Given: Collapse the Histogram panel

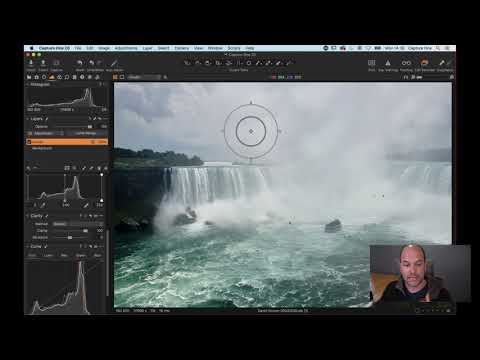Looking at the screenshot, I should point(28,85).
